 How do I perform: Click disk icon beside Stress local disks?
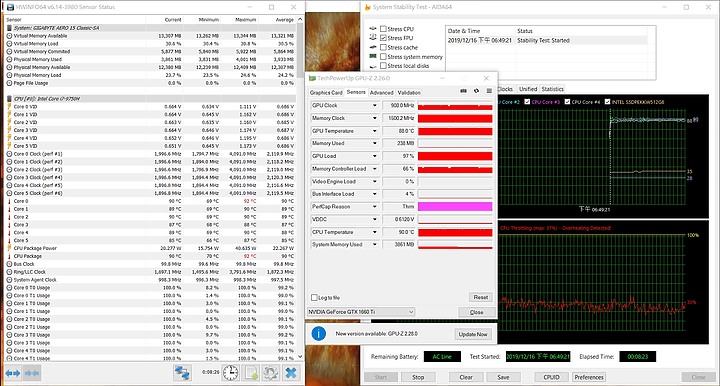373,66
